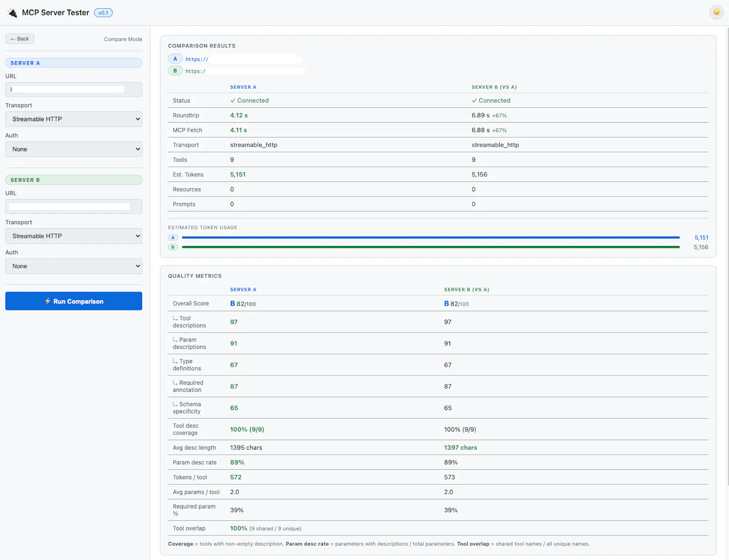729x560 pixels.
Task: Click the COMPARISON RESULTS heading
Action: coord(202,46)
